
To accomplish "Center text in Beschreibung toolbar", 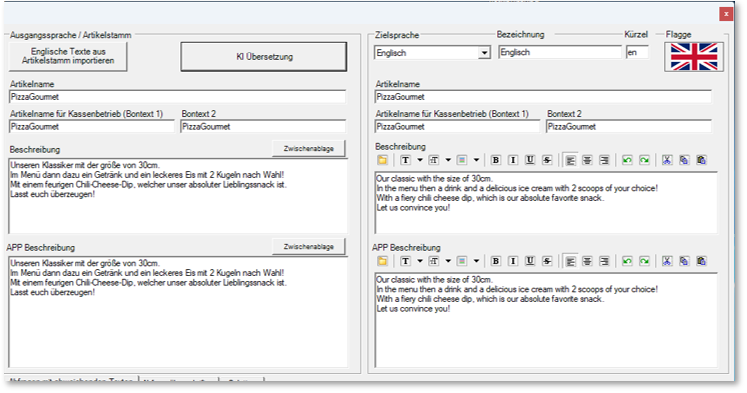I will pyautogui.click(x=587, y=160).
